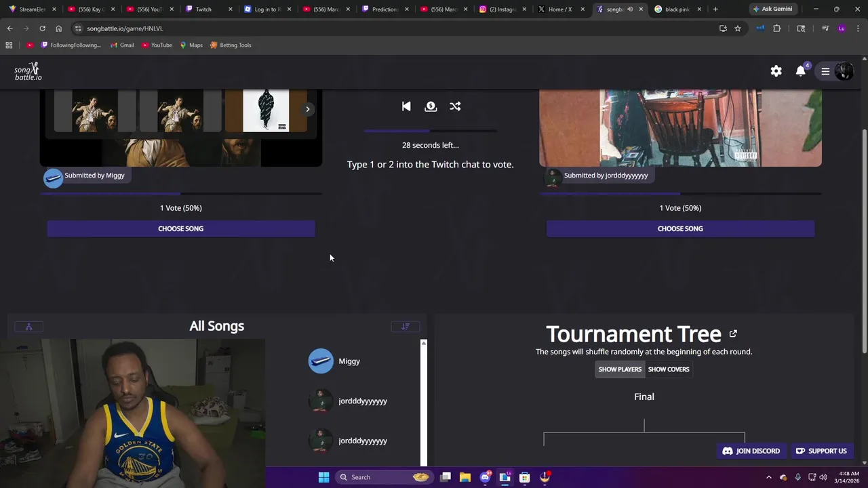Click the browser home icon
Viewport: 868px width, 488px height.
pyautogui.click(x=58, y=28)
